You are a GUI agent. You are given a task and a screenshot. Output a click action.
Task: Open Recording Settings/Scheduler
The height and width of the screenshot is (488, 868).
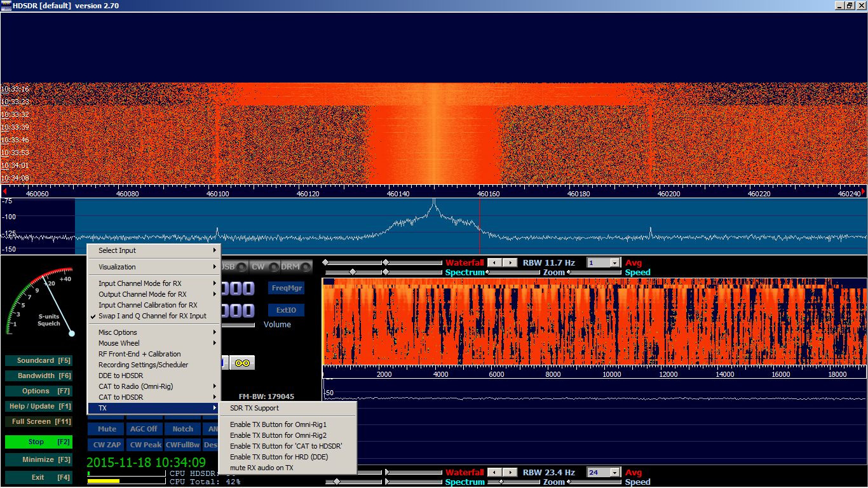[x=153, y=365]
